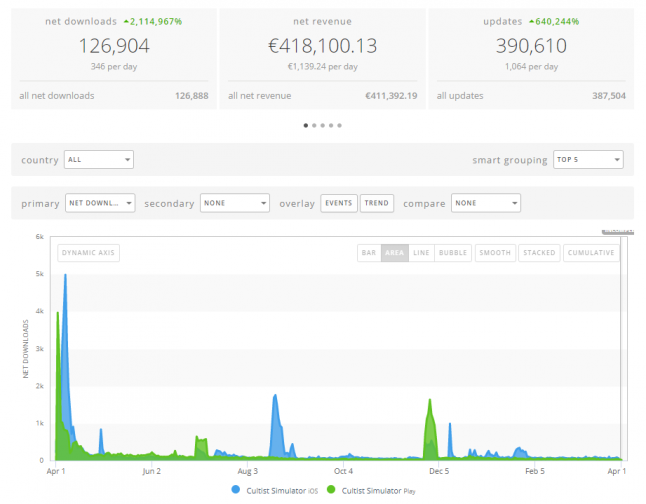Open the country dropdown showing ALL
This screenshot has width=646, height=504.
(x=98, y=160)
